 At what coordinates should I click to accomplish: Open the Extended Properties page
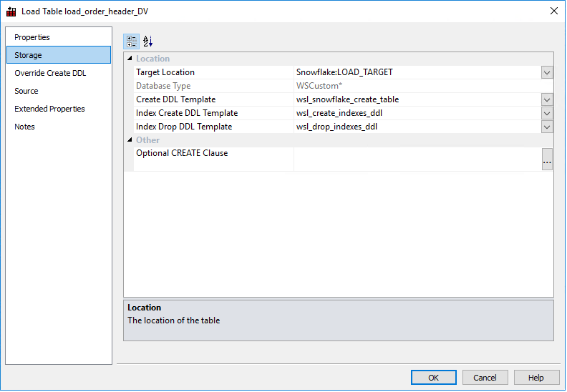click(x=49, y=109)
